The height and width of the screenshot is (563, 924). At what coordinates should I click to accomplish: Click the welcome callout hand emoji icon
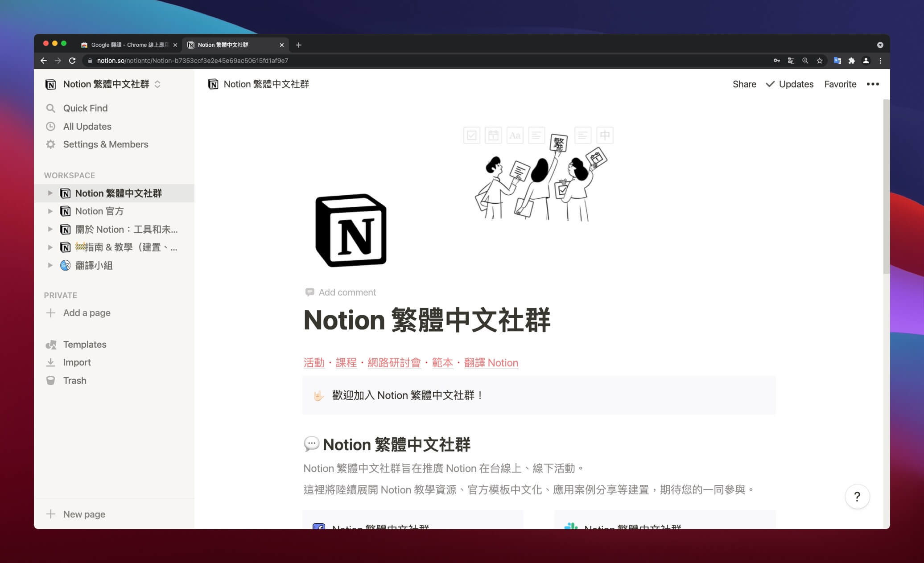[x=318, y=395]
